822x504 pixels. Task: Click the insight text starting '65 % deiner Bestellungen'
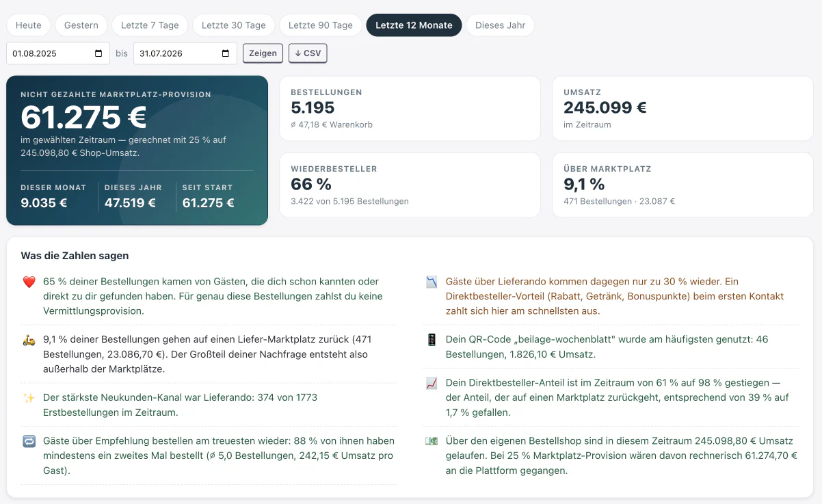[x=213, y=296]
